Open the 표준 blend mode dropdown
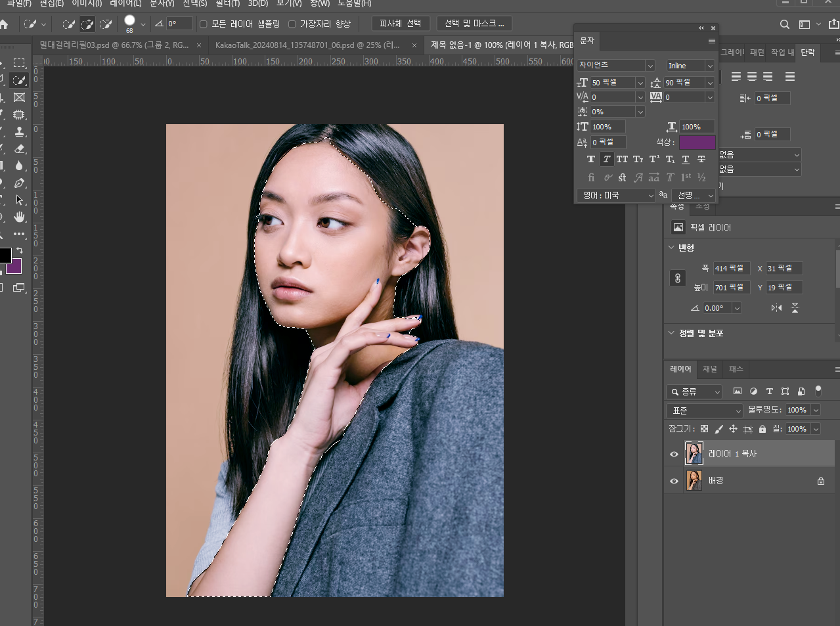Image resolution: width=840 pixels, height=626 pixels. (704, 411)
